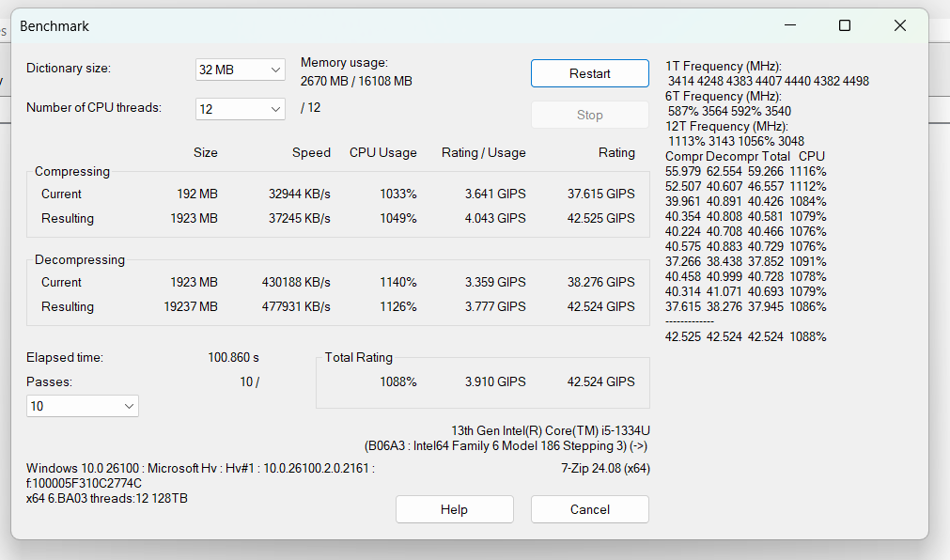Click the Compressing group label

click(72, 172)
